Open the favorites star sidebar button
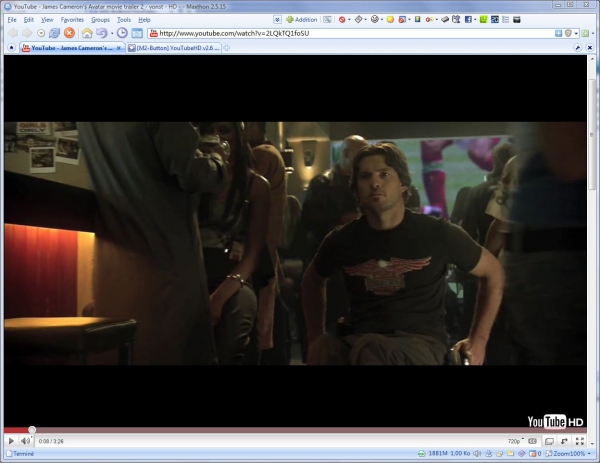 [11, 48]
